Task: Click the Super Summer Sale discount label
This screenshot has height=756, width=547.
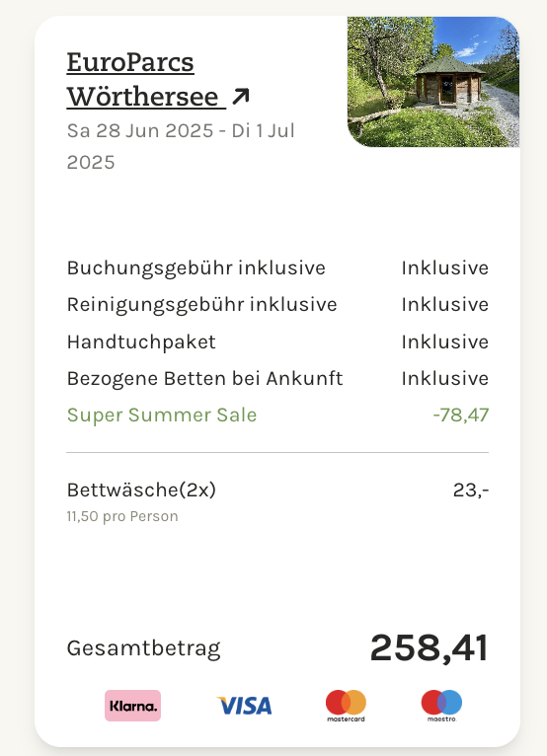Action: (162, 416)
